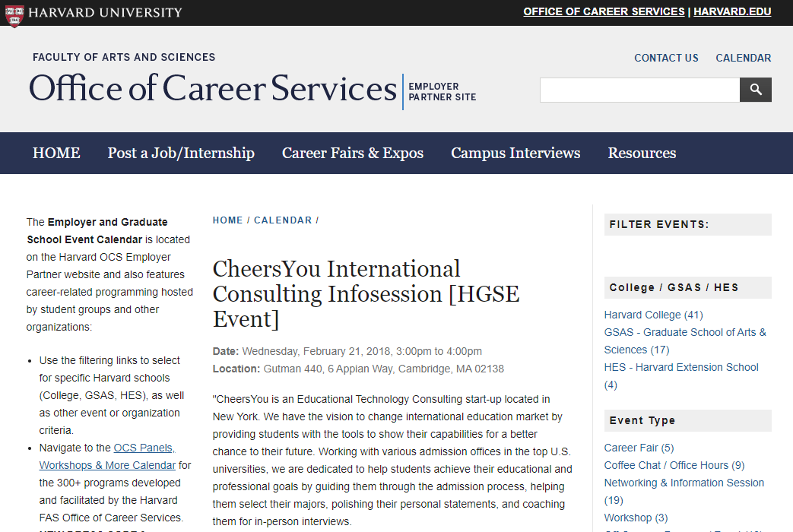
Task: Go to HOME in the navigation bar
Action: [56, 153]
